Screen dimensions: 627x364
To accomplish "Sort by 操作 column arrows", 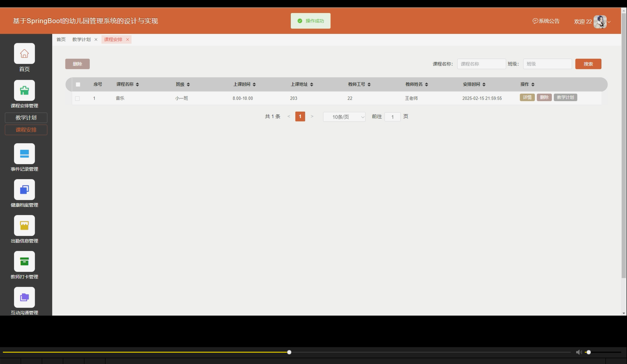I will 533,84.
